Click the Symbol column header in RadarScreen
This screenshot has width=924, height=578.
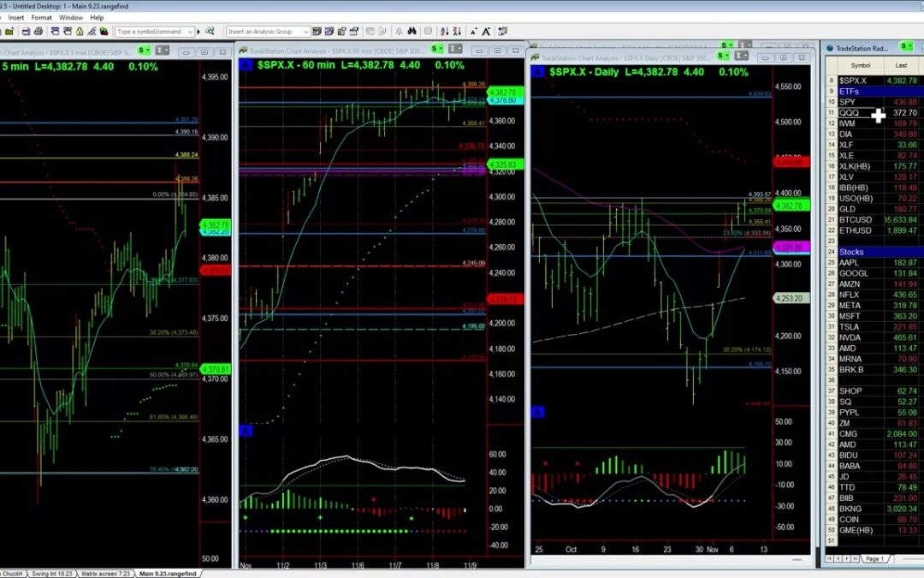(860, 65)
